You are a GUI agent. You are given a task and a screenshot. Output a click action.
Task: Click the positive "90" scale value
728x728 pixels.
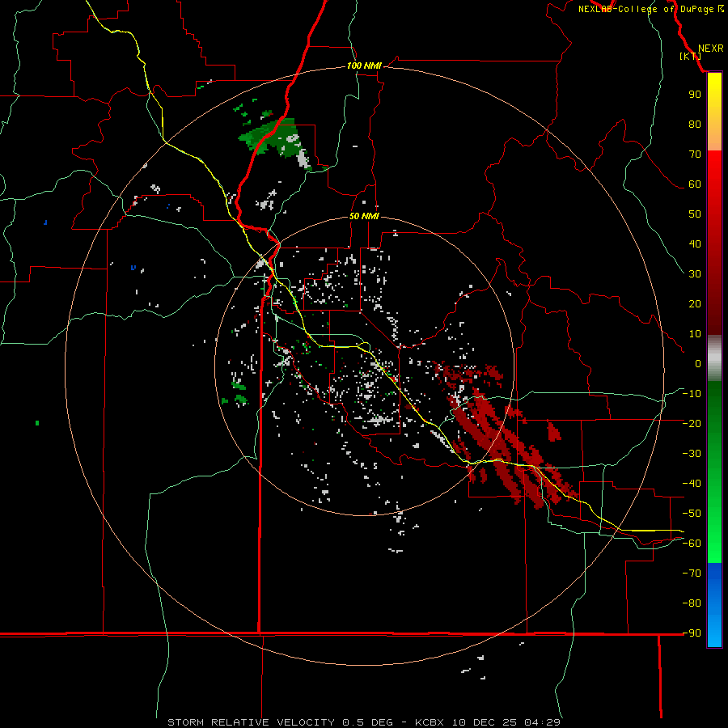[x=695, y=95]
